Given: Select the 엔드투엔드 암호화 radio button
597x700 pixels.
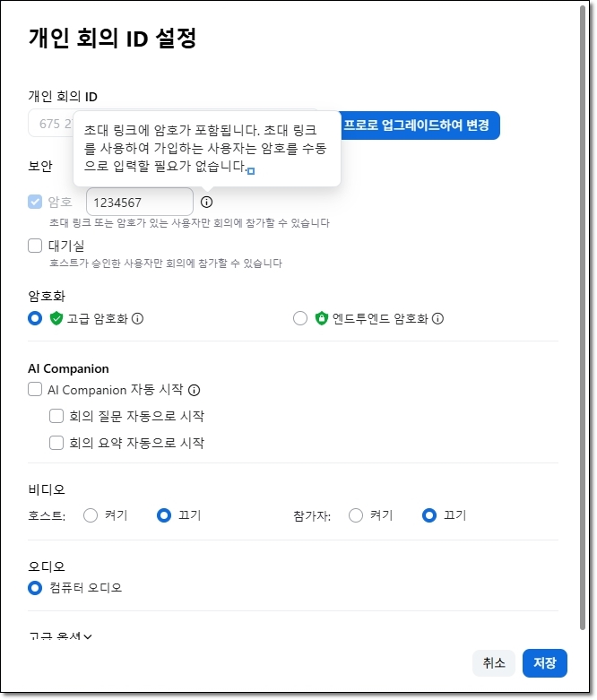Looking at the screenshot, I should pyautogui.click(x=300, y=318).
